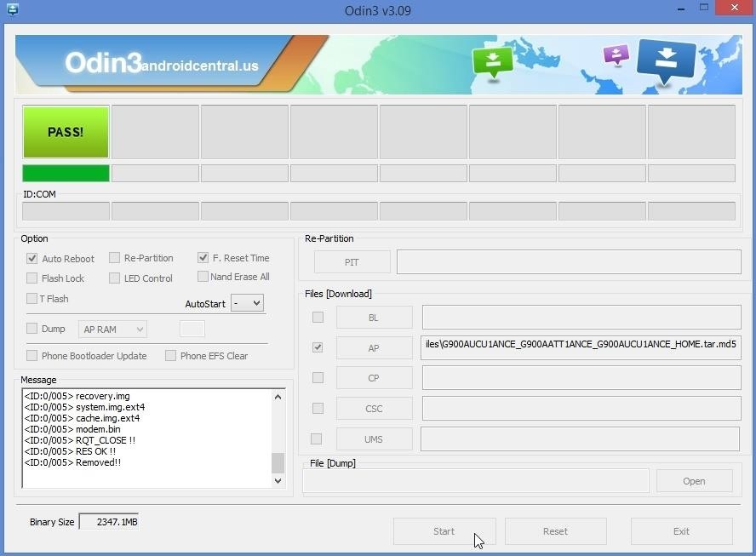
Task: Click 'modem.bin' log line
Action: point(72,429)
